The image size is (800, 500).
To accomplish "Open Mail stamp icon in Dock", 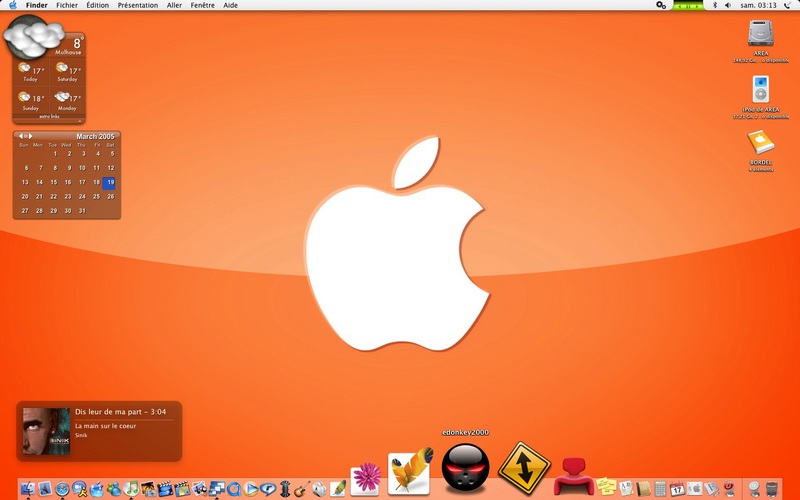I will point(45,489).
